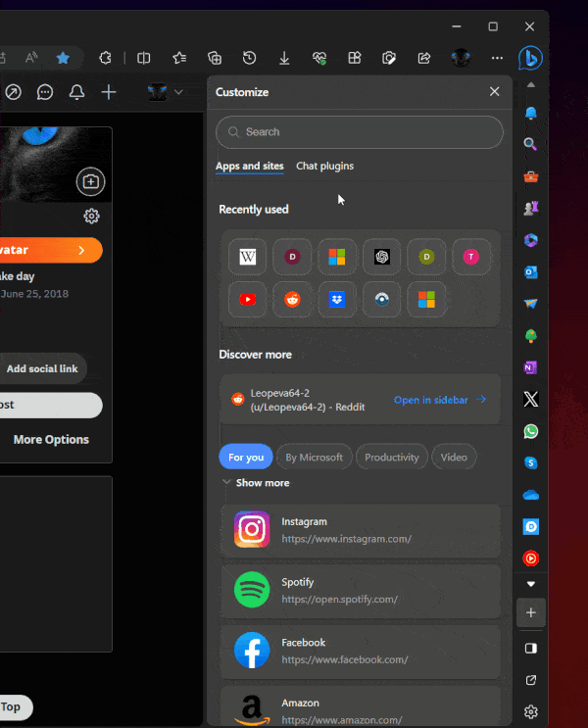Open Settings and more ellipsis menu

click(497, 58)
